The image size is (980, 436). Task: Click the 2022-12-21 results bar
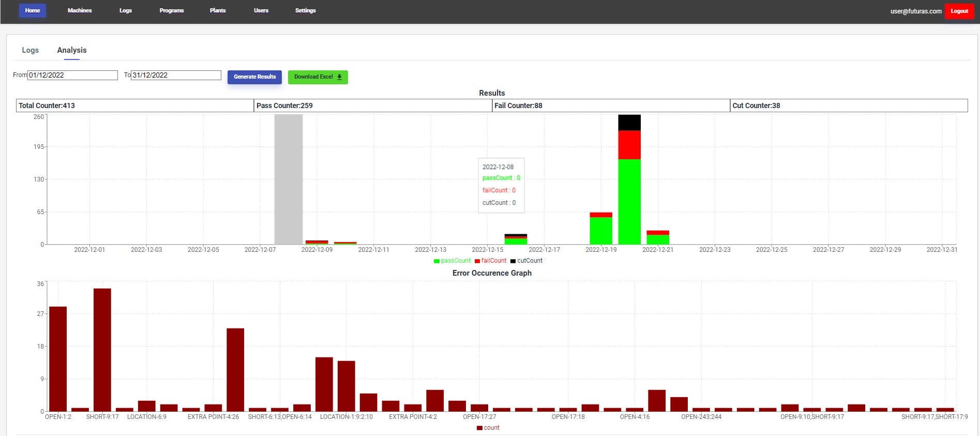tap(658, 237)
